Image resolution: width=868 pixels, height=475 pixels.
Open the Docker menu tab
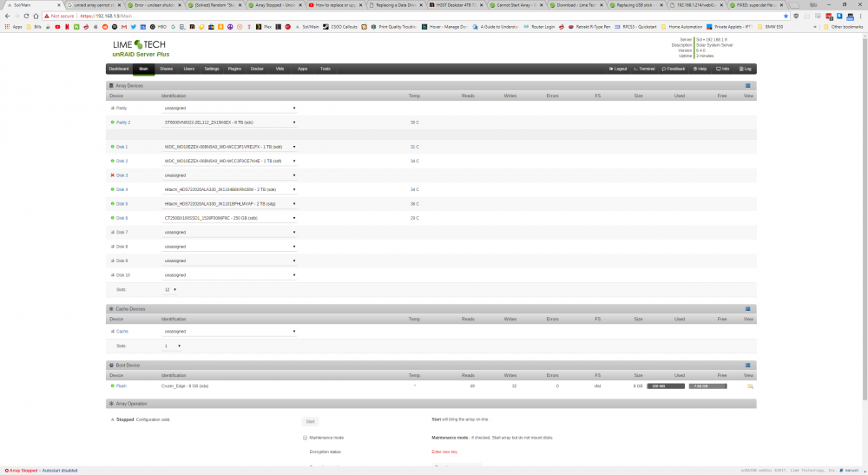click(x=257, y=69)
